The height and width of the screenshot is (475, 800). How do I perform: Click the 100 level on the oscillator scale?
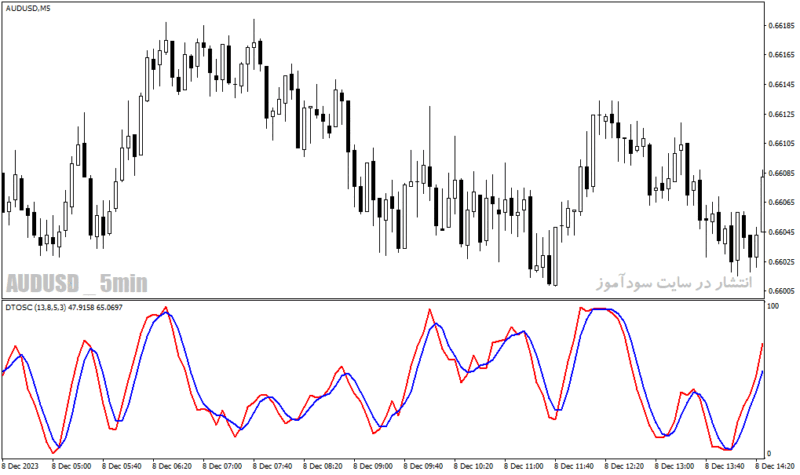(x=773, y=306)
